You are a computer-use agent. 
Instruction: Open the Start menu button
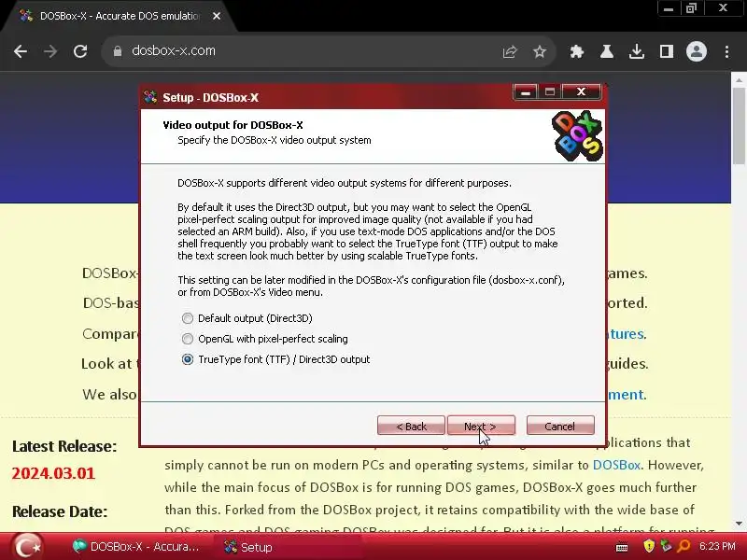tap(27, 547)
